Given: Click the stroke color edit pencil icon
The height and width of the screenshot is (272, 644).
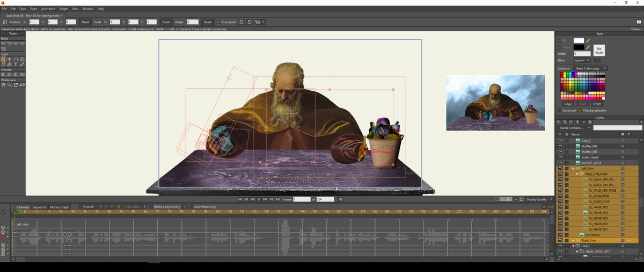Looking at the screenshot, I should (588, 47).
